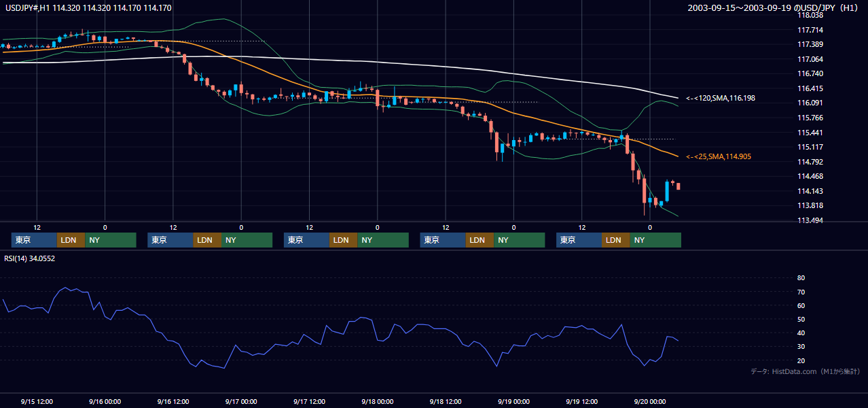The image size is (868, 408).
Task: Click the 9/18 12:00 time label
Action: (x=446, y=401)
